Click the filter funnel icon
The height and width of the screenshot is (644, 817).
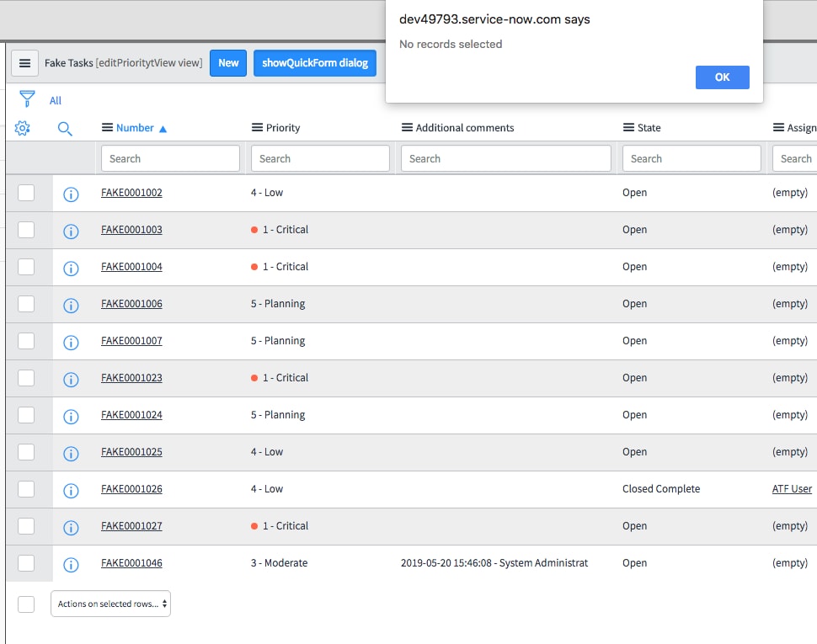[x=28, y=98]
